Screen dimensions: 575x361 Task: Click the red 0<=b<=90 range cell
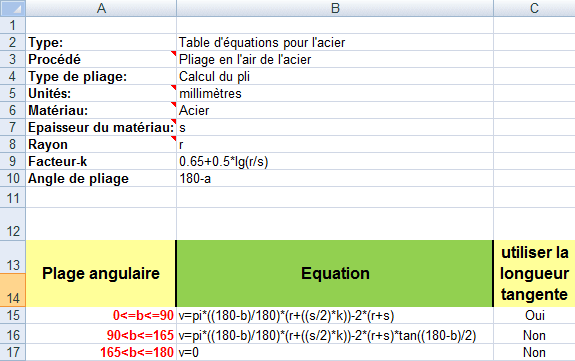click(101, 315)
